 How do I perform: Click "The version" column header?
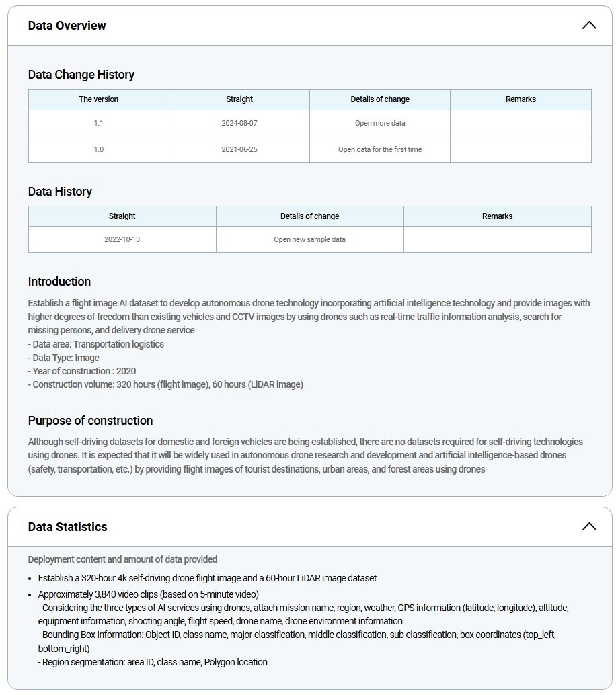(98, 99)
